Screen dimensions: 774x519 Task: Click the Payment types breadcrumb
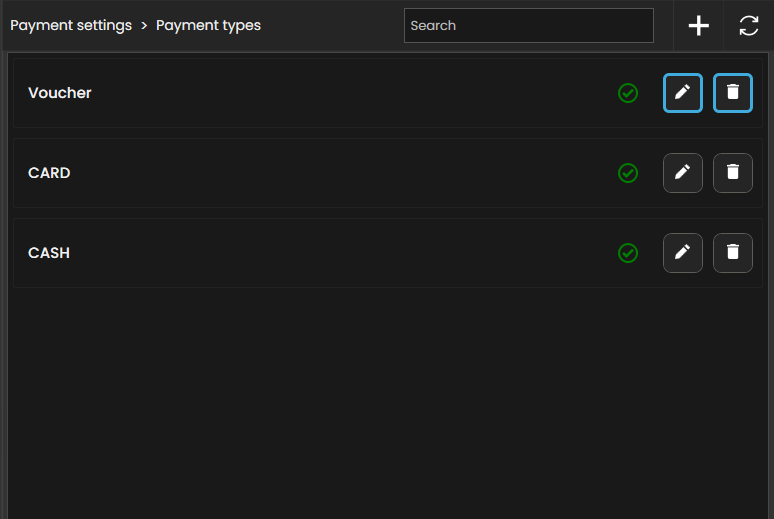208,26
